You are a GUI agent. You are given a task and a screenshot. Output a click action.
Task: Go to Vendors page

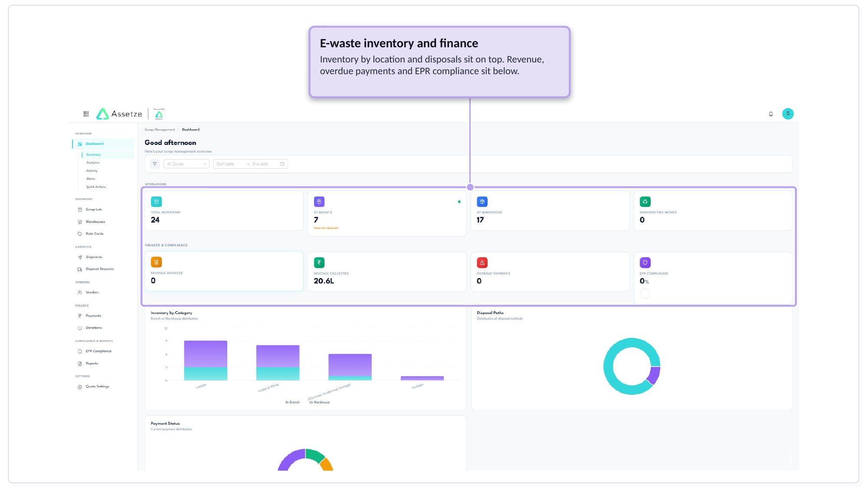click(x=92, y=292)
